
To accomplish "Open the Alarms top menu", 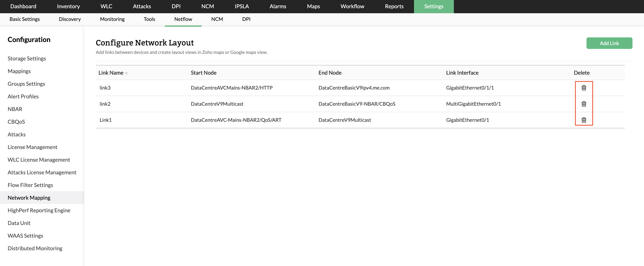I will (x=278, y=7).
